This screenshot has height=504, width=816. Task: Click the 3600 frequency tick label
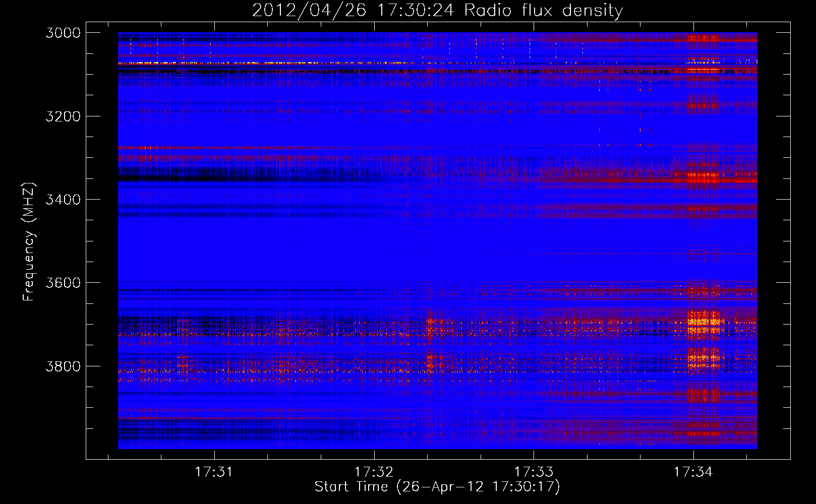pyautogui.click(x=63, y=283)
